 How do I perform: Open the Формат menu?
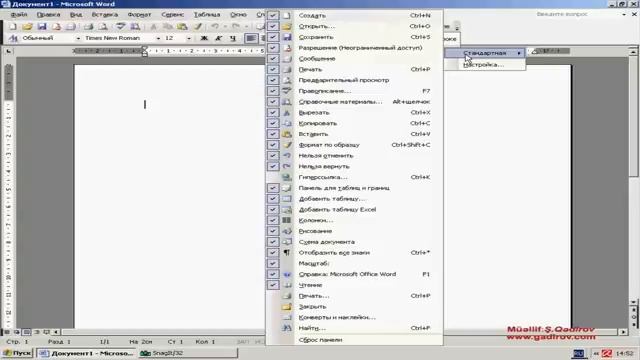tap(139, 15)
